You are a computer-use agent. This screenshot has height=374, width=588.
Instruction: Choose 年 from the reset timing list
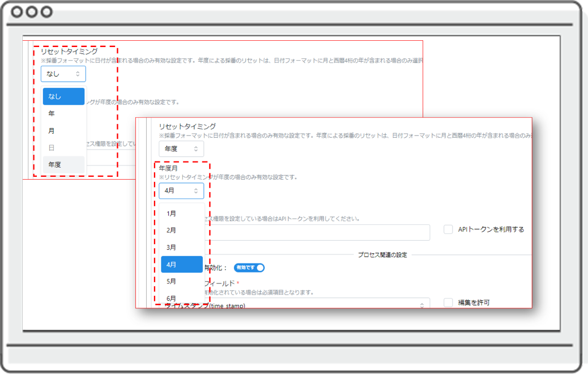pyautogui.click(x=63, y=114)
